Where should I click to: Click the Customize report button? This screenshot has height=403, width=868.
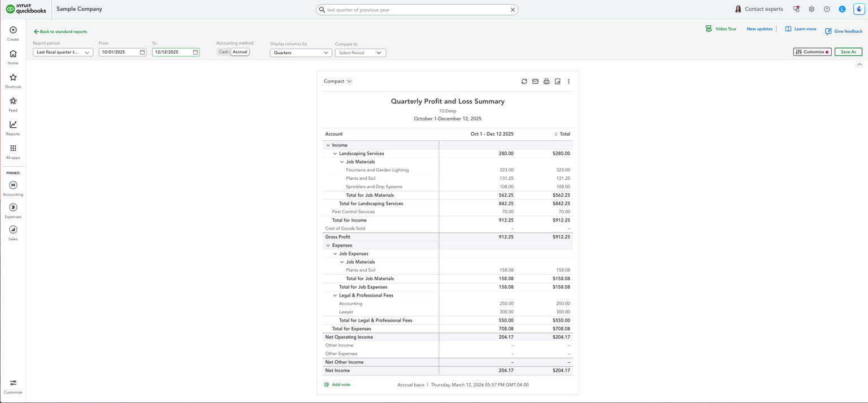[x=812, y=52]
